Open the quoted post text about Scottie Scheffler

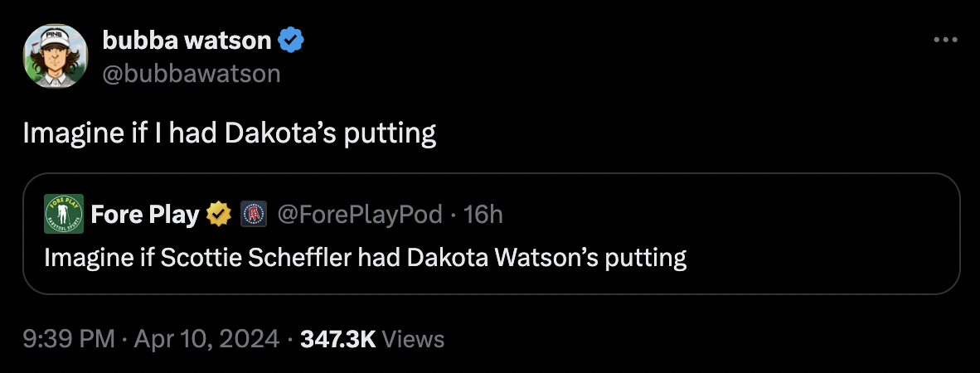365,258
